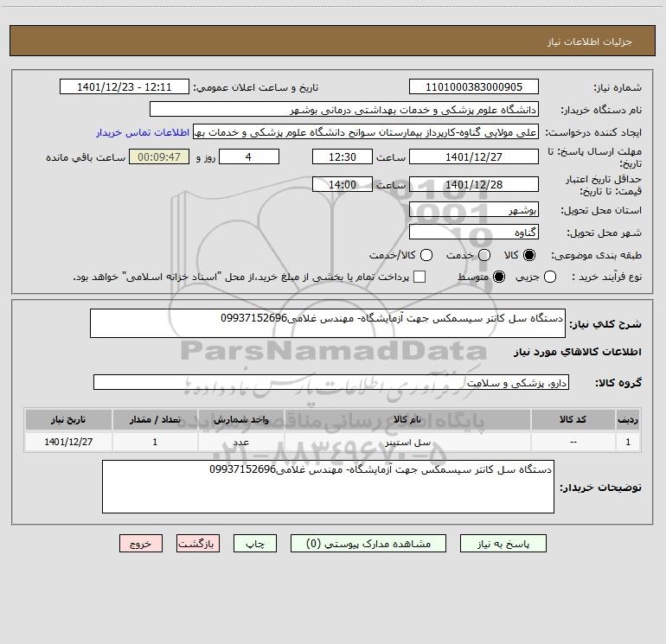Toggle Islamic treasury bonds payment checkbox
The height and width of the screenshot is (644, 666).
[419, 277]
